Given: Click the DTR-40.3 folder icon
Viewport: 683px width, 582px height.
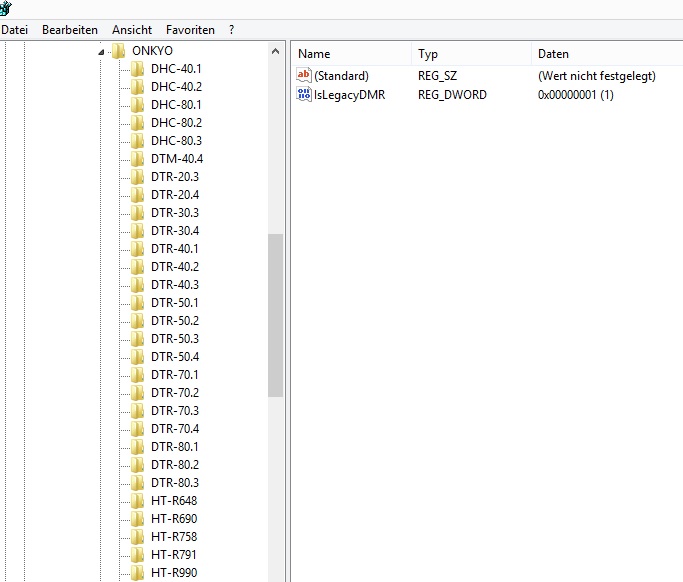Looking at the screenshot, I should coord(137,284).
